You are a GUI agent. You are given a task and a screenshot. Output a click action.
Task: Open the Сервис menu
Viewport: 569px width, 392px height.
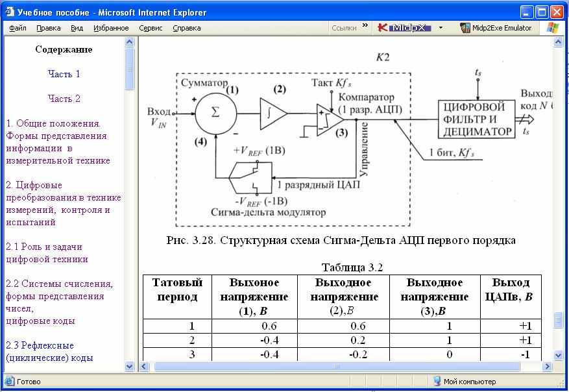click(x=151, y=29)
